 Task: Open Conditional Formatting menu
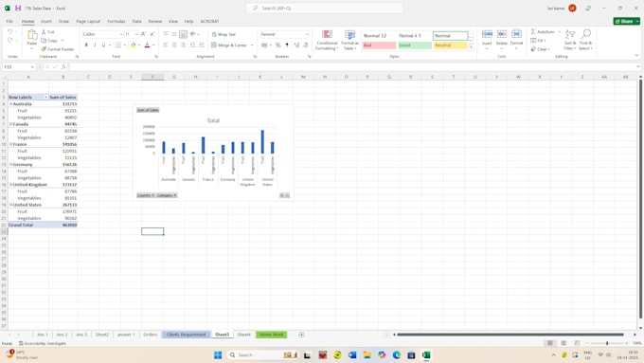click(327, 40)
